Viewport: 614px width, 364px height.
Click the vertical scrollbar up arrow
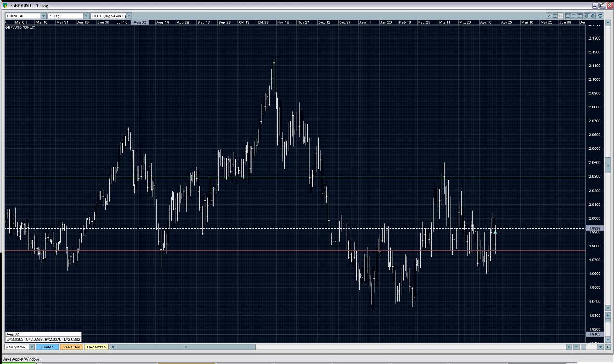608,23
